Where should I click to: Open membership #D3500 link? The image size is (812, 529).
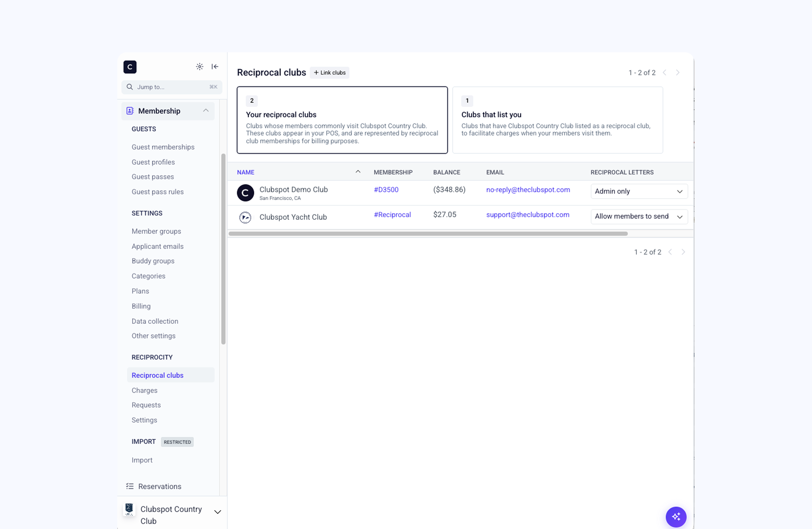click(x=386, y=190)
